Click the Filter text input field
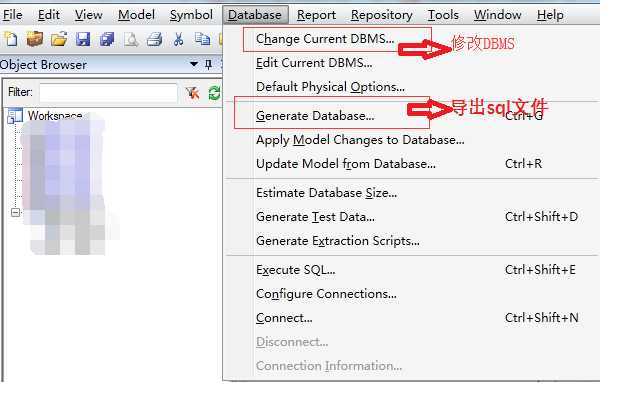 [109, 93]
